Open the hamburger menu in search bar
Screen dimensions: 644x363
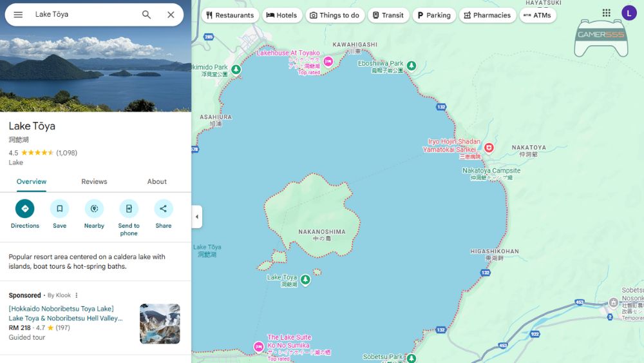tap(18, 15)
